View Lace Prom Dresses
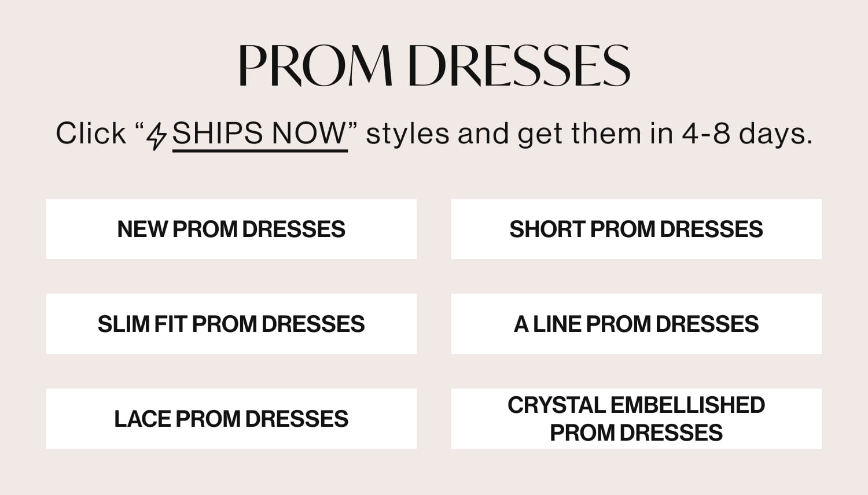 click(231, 419)
